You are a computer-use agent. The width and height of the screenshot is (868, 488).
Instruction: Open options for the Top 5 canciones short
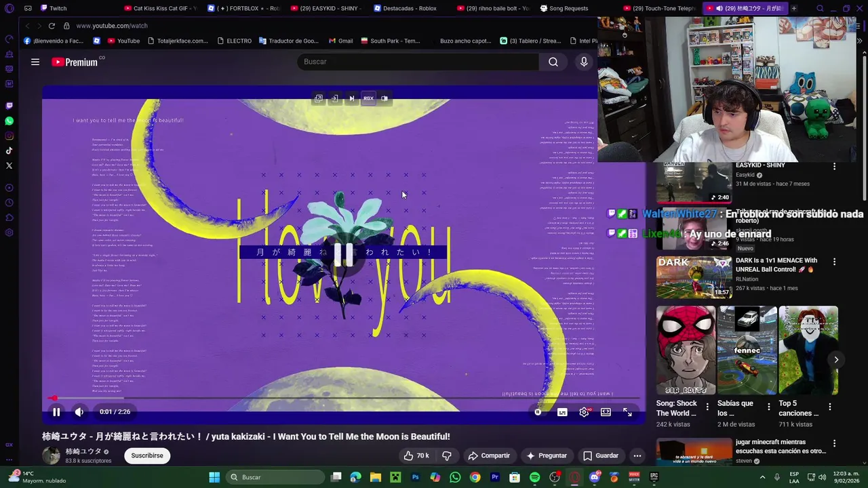[829, 407]
